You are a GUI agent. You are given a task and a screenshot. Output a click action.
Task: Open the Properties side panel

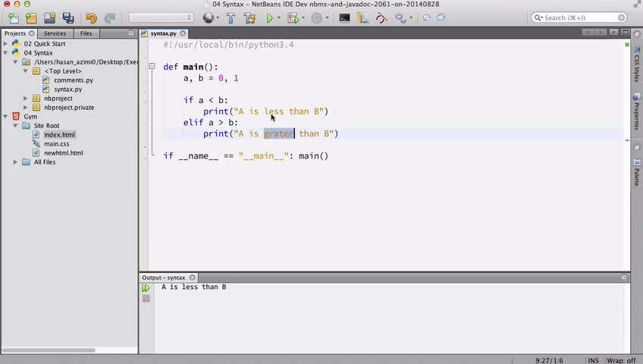(637, 111)
